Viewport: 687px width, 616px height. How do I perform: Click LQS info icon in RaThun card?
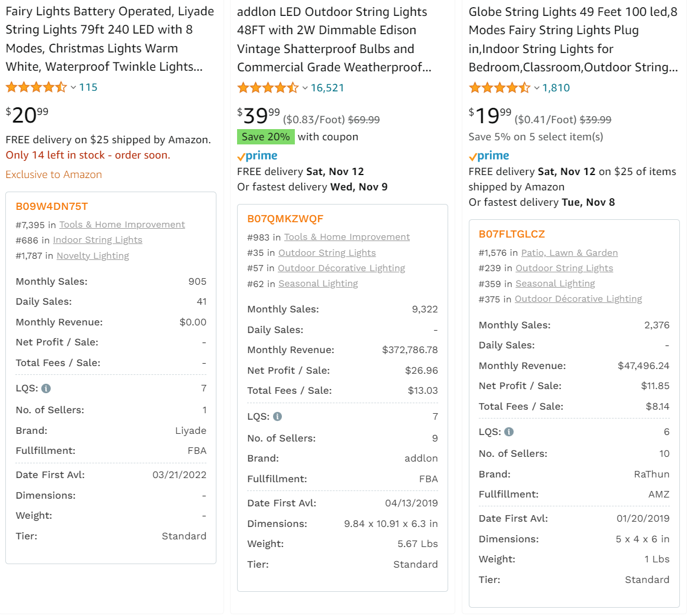[509, 432]
